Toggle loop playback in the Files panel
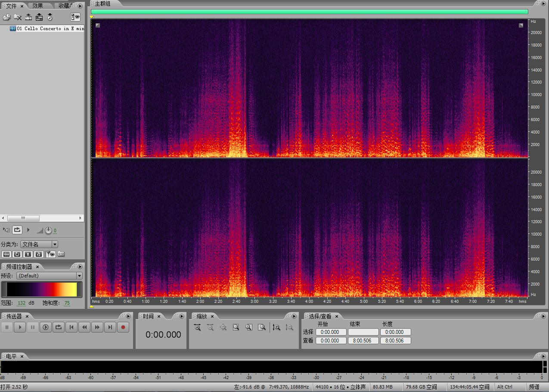The height and width of the screenshot is (392, 549). click(17, 230)
